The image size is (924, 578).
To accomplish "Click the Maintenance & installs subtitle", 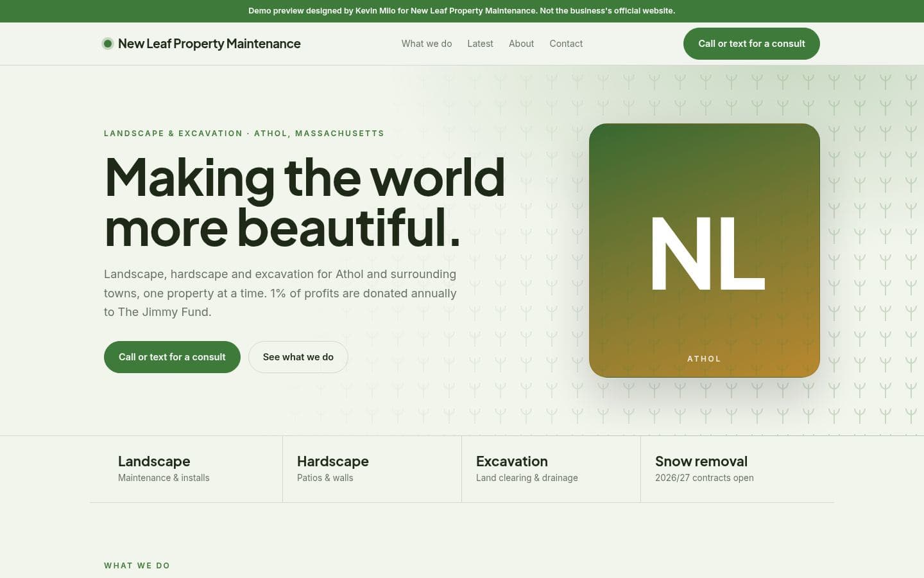I will (x=164, y=478).
